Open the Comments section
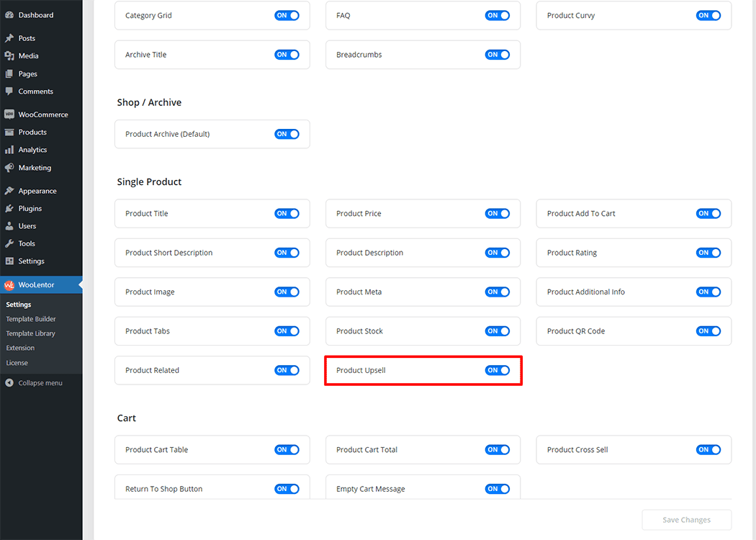The image size is (756, 540). tap(33, 91)
